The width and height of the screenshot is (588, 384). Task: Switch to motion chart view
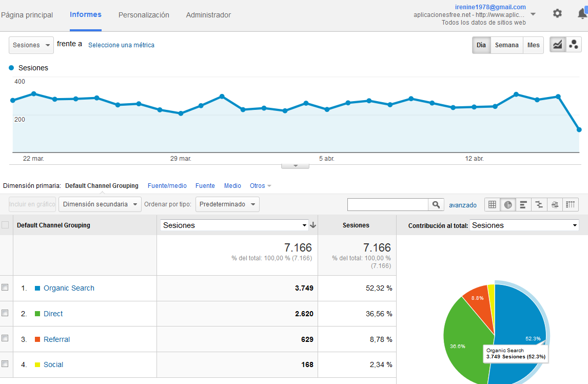click(573, 45)
